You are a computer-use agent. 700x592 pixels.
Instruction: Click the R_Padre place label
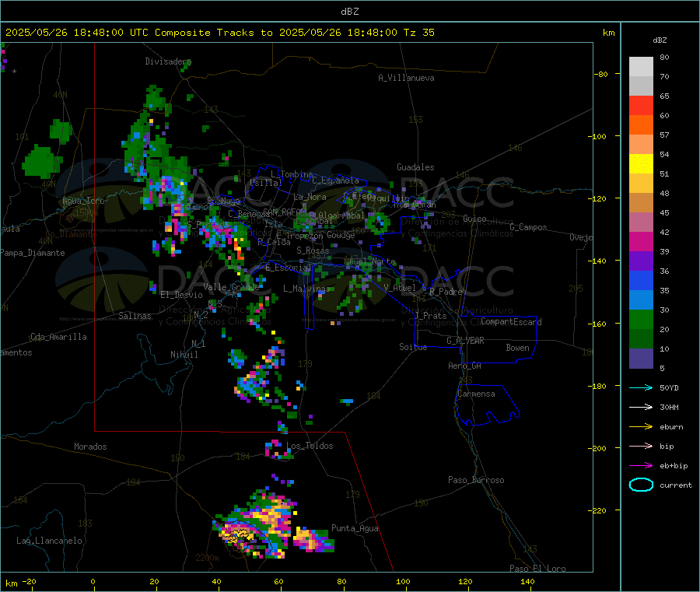pos(446,292)
